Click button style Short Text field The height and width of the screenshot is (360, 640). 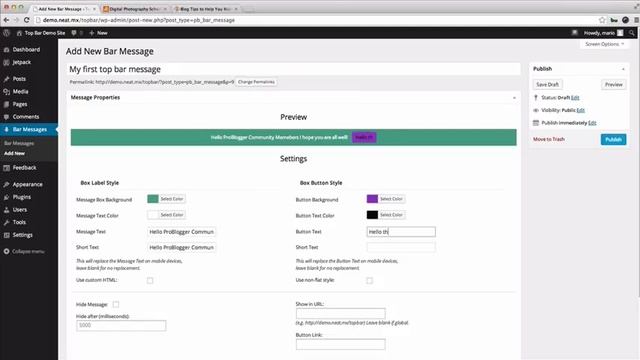coord(401,247)
